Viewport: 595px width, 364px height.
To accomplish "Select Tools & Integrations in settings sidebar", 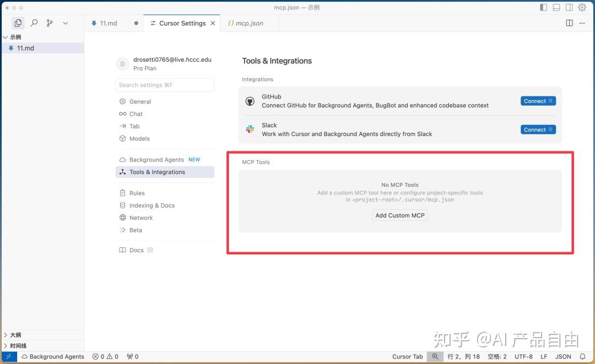I will click(165, 172).
